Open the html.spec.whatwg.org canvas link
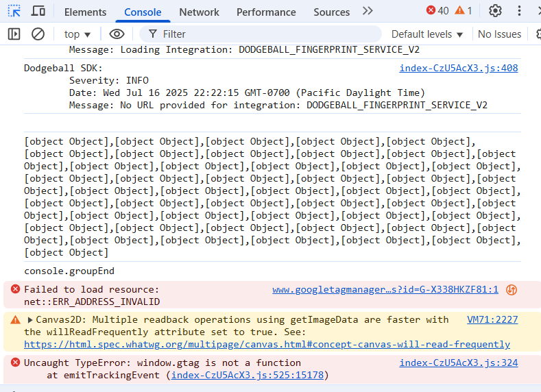This screenshot has width=541, height=392. click(267, 344)
